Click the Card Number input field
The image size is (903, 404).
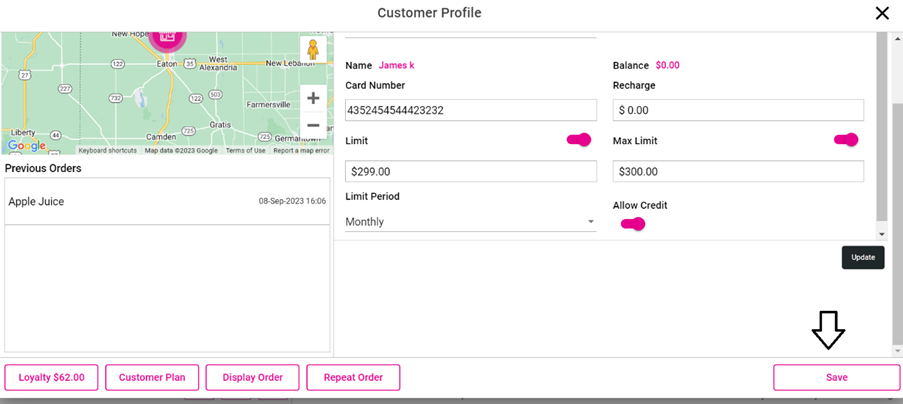470,110
